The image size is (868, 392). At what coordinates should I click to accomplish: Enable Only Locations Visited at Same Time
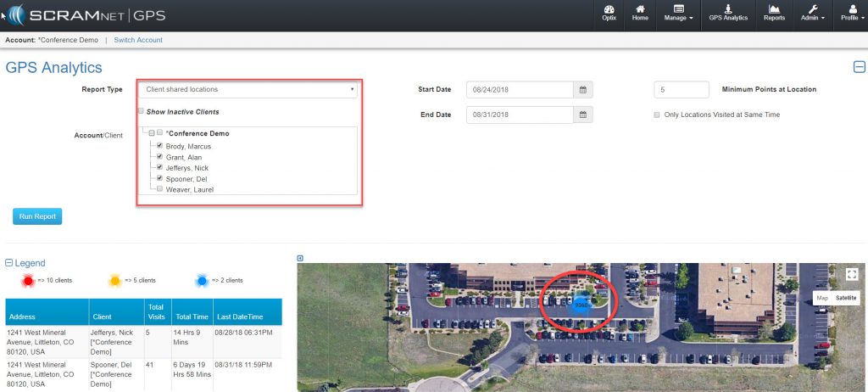click(657, 115)
